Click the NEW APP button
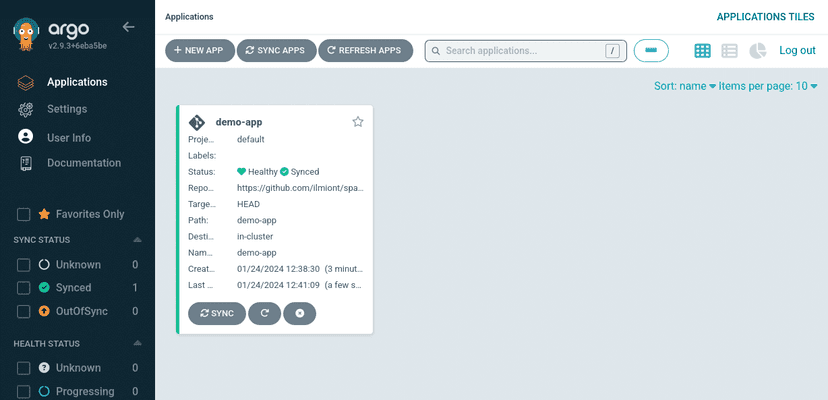The width and height of the screenshot is (828, 400). 199,50
